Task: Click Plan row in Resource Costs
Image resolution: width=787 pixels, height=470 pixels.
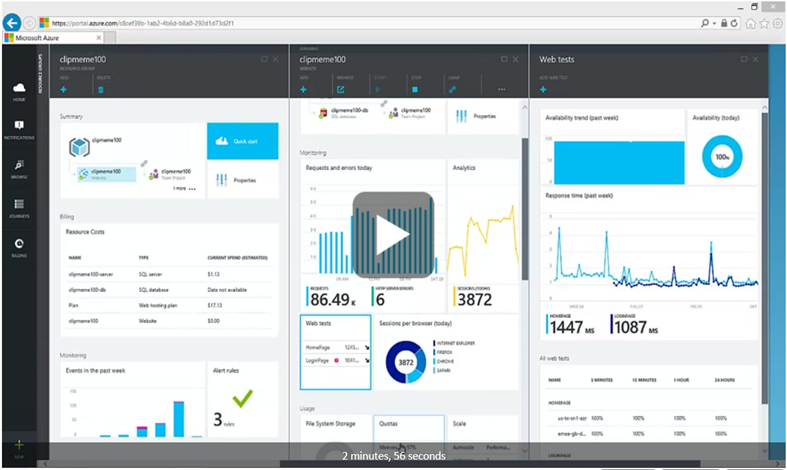Action: [x=170, y=305]
